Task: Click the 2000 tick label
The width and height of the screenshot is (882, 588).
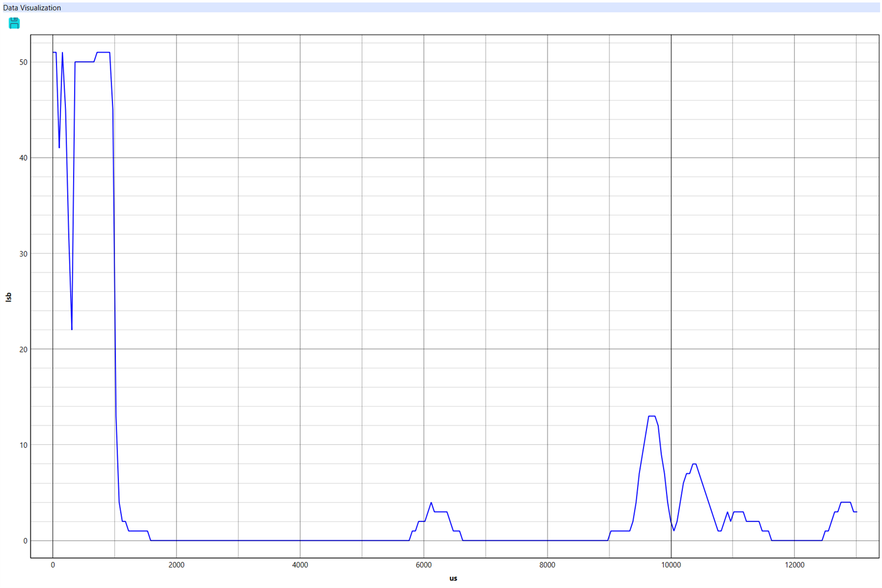Action: [x=177, y=565]
